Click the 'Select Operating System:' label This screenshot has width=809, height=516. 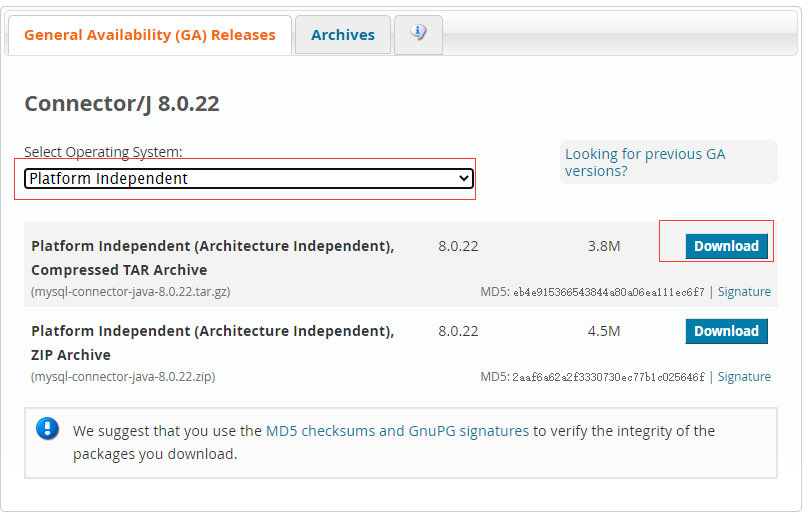(103, 152)
